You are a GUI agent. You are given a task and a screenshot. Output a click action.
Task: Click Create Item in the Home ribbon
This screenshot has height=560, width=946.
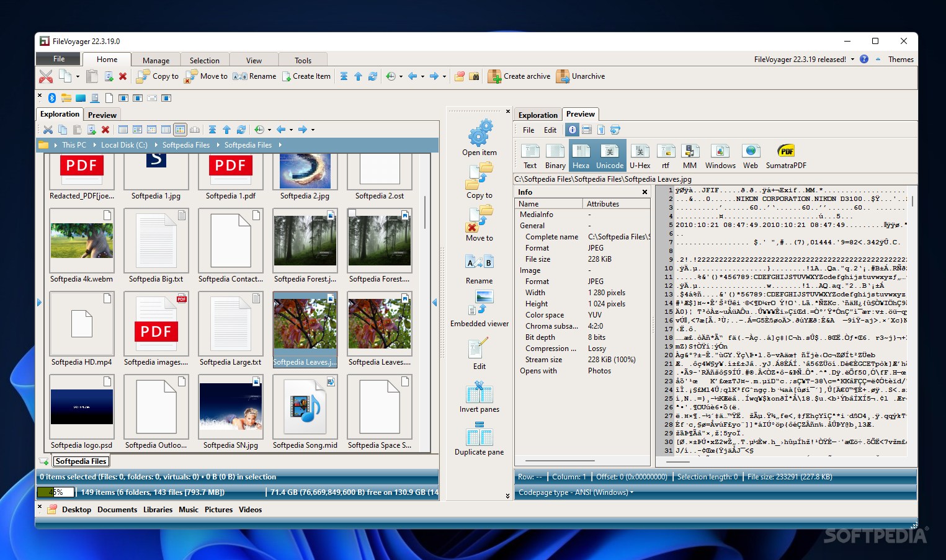point(306,76)
